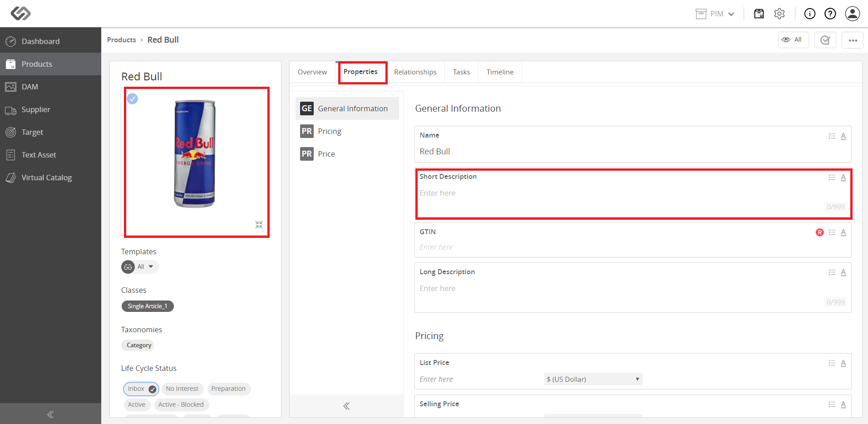868x424 pixels.
Task: Click the Category taxonomy chip
Action: coord(138,345)
